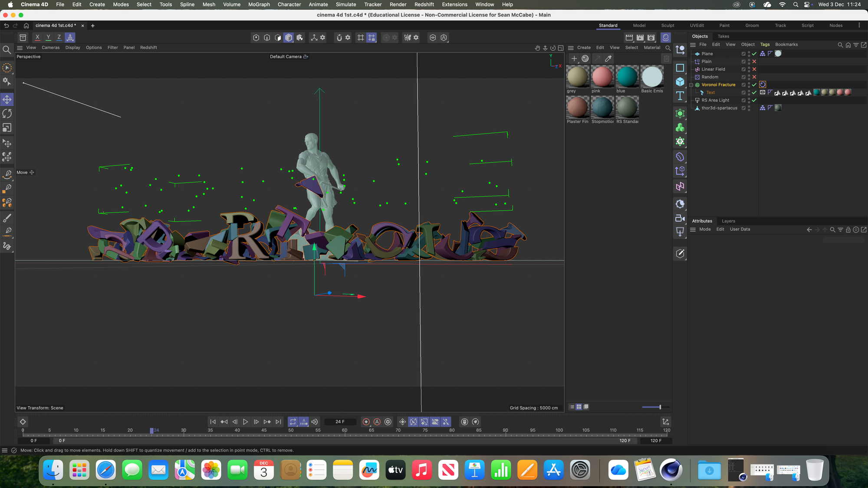This screenshot has height=488, width=868.
Task: Switch to the Takes tab
Action: 723,36
